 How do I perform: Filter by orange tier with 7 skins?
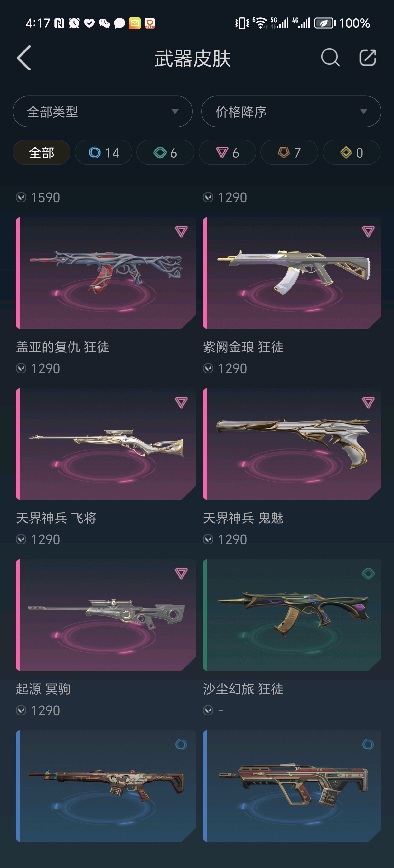[x=289, y=152]
